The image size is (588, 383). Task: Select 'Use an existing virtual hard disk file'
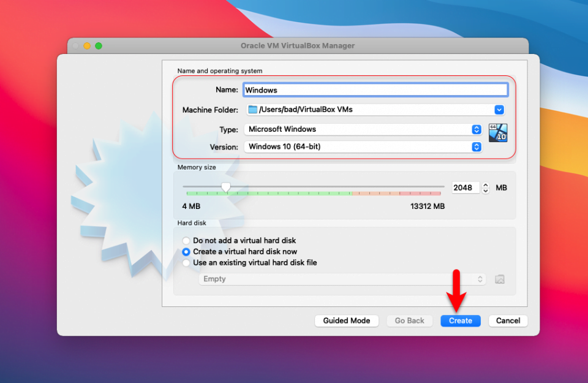[x=186, y=262]
